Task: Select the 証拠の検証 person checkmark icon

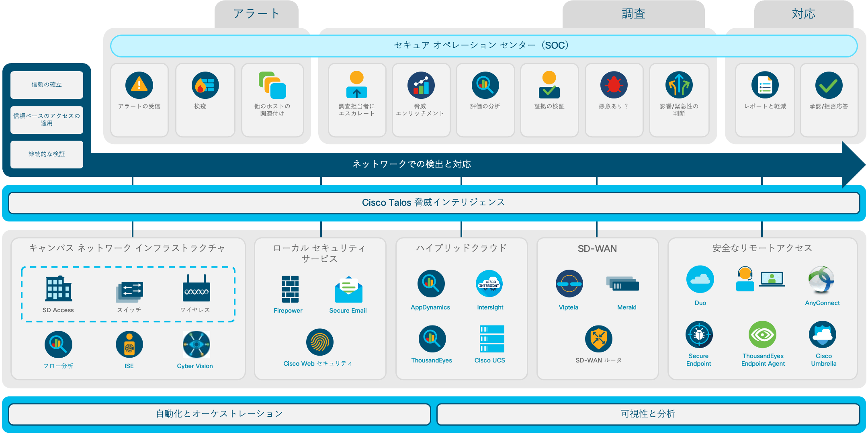Action: click(x=549, y=84)
